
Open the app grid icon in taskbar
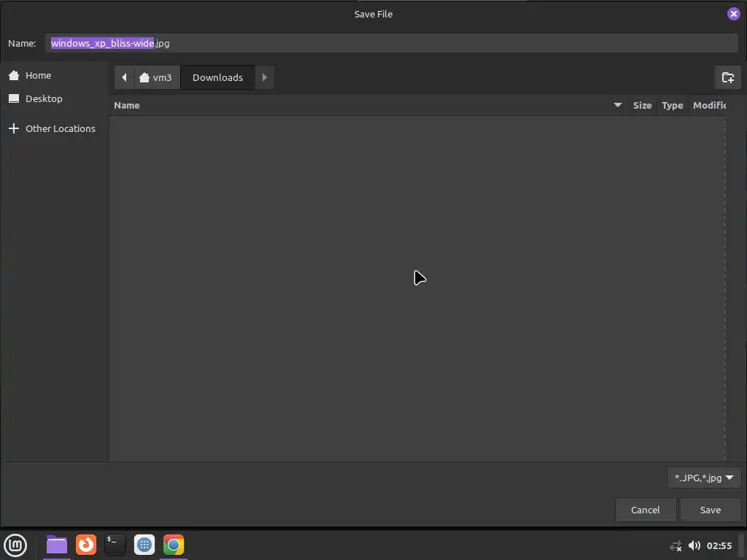(x=144, y=545)
